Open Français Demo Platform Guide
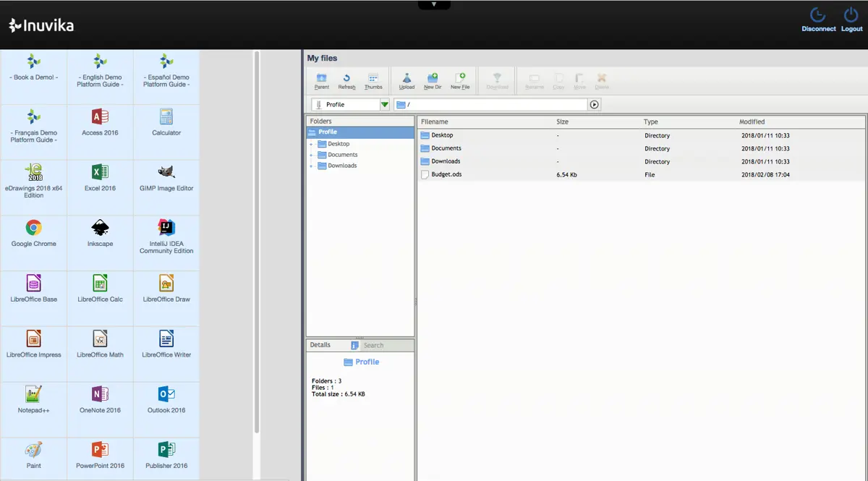 (x=33, y=132)
